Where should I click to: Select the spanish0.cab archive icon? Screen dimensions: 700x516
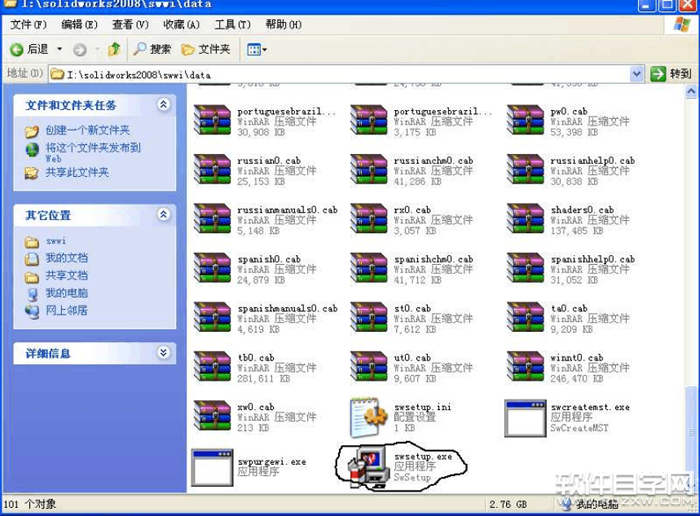(x=212, y=268)
